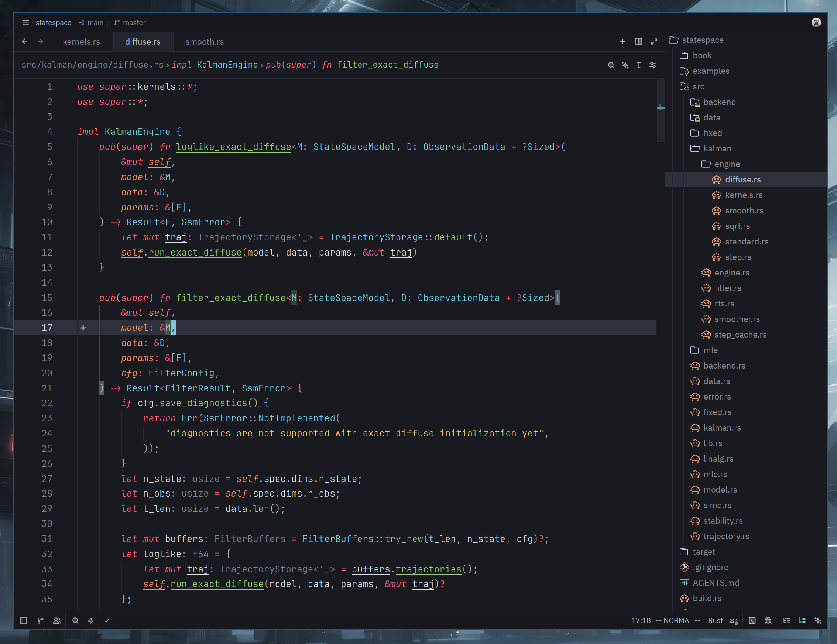Go forward with the right arrow

point(41,41)
